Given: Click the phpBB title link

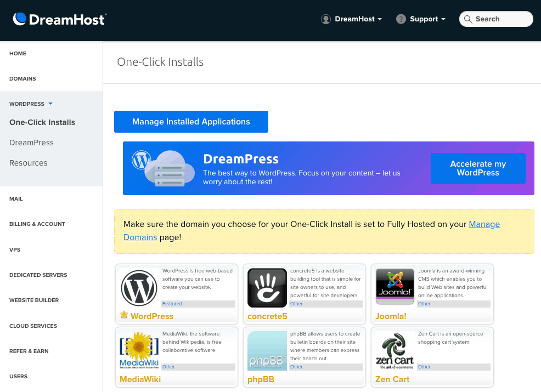Looking at the screenshot, I should 261,379.
